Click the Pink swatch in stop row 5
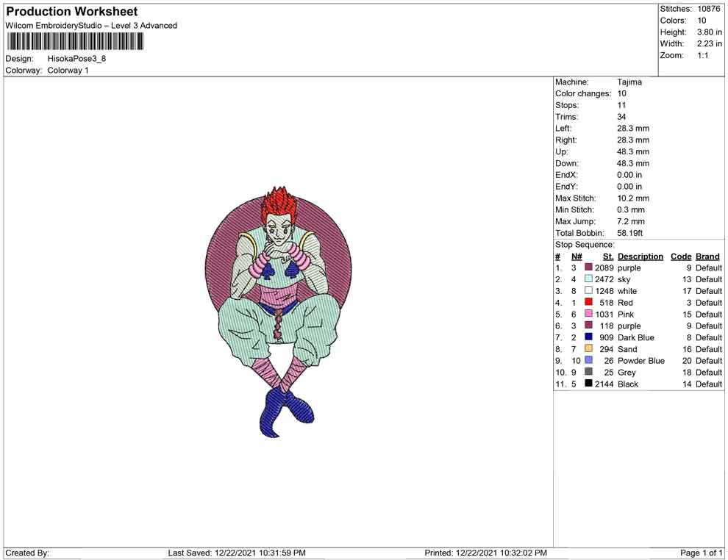 [588, 314]
